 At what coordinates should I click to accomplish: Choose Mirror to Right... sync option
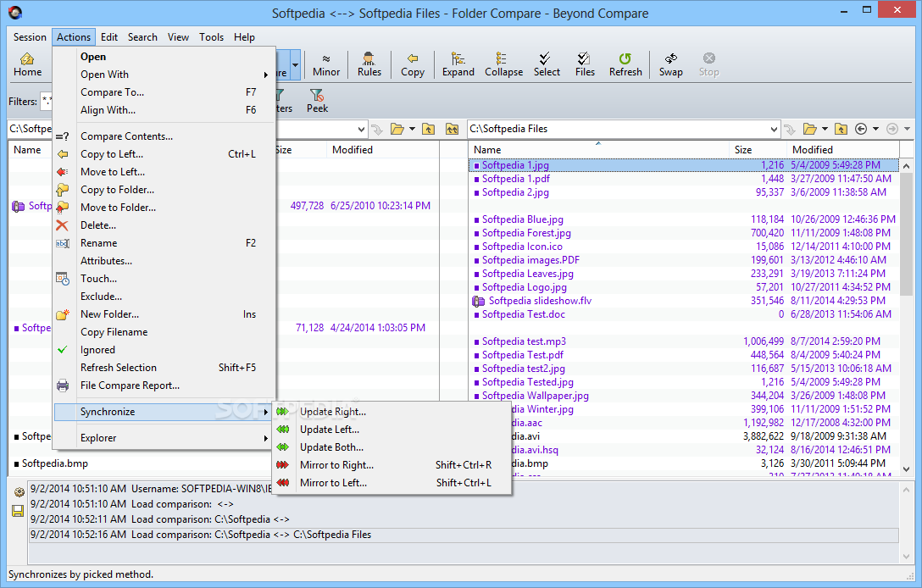pyautogui.click(x=392, y=464)
